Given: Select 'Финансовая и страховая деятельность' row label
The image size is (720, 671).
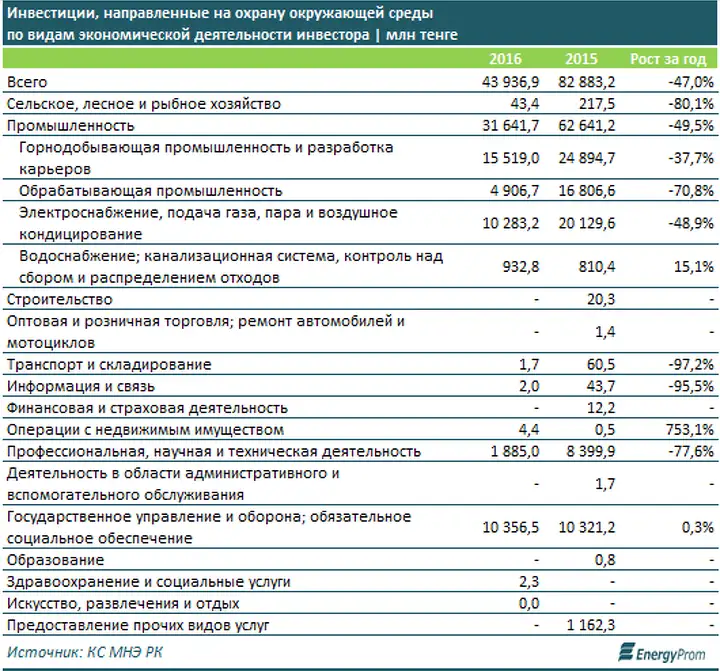Looking at the screenshot, I should point(147,408).
